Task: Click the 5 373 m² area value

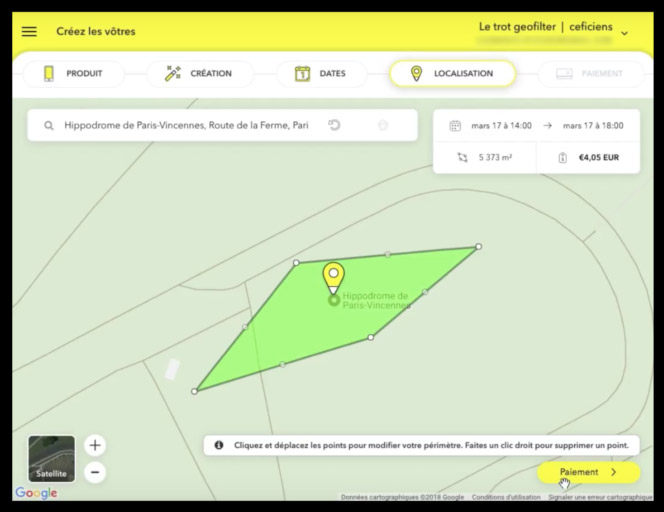Action: [x=495, y=158]
